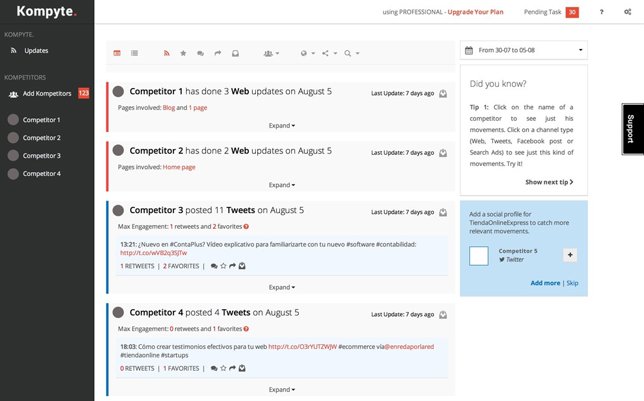Open the t.co link in the 18:03 tweet

303,347
